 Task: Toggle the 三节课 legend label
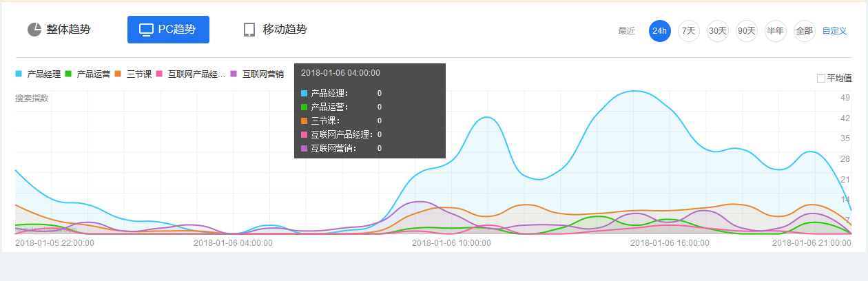pyautogui.click(x=139, y=74)
